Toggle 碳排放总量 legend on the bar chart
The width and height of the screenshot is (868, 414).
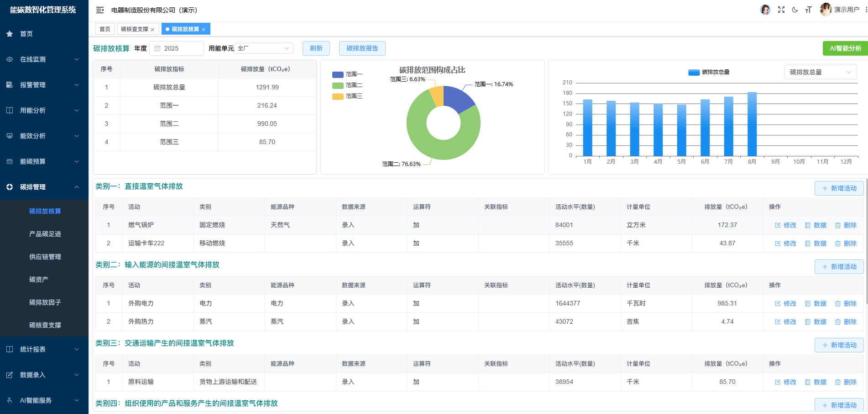pyautogui.click(x=708, y=72)
